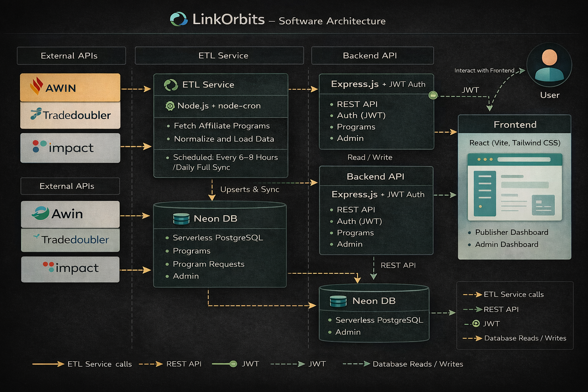Viewport: 588px width, 392px height.
Task: Expand the Backend API panel
Action: coord(376,176)
